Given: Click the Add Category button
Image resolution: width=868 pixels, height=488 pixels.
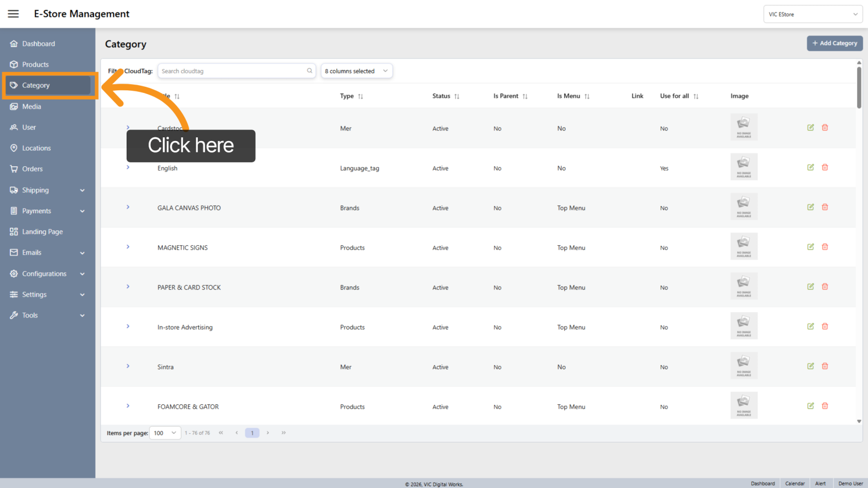Looking at the screenshot, I should [x=834, y=43].
